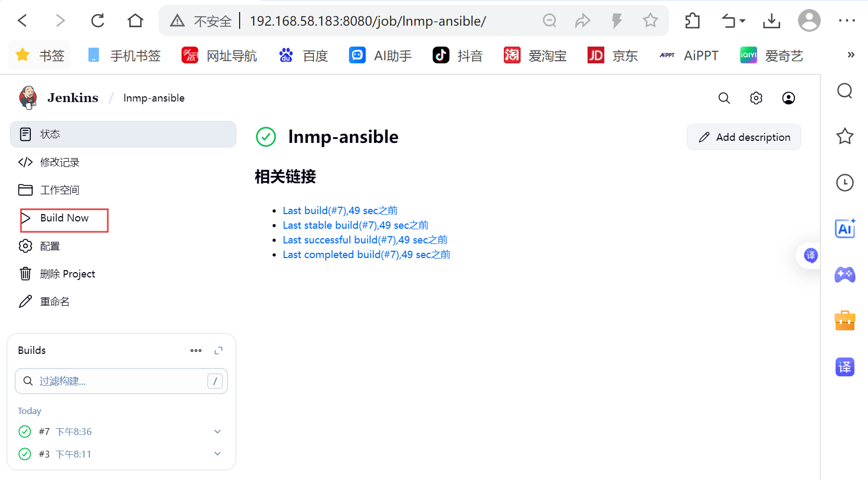Click the insecure site warning icon
868x480 pixels.
click(177, 21)
